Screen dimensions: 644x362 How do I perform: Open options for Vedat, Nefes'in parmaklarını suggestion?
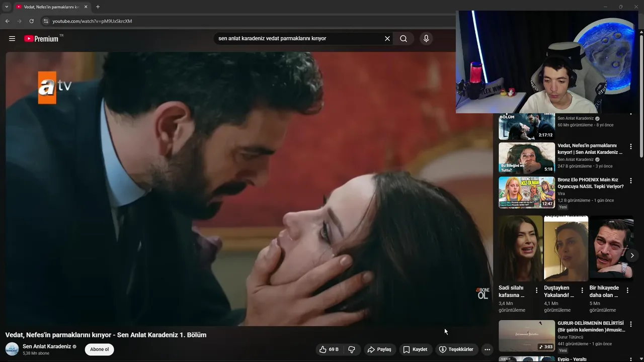(x=631, y=147)
